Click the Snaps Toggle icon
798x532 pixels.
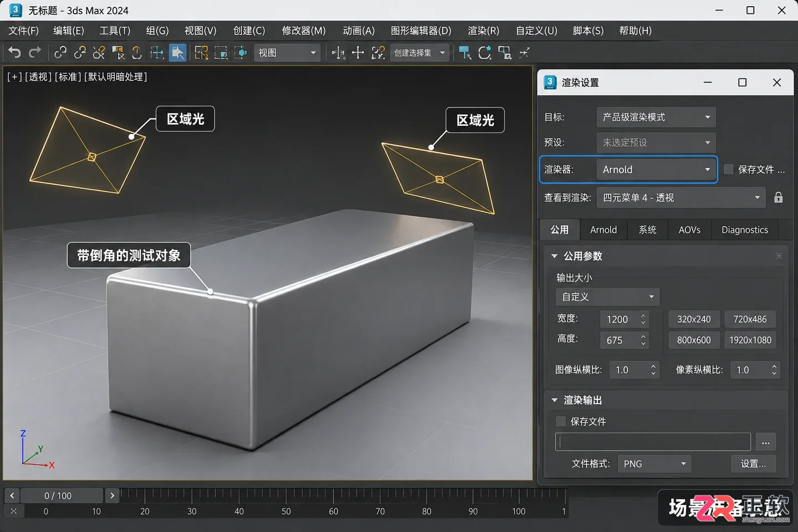[x=465, y=53]
